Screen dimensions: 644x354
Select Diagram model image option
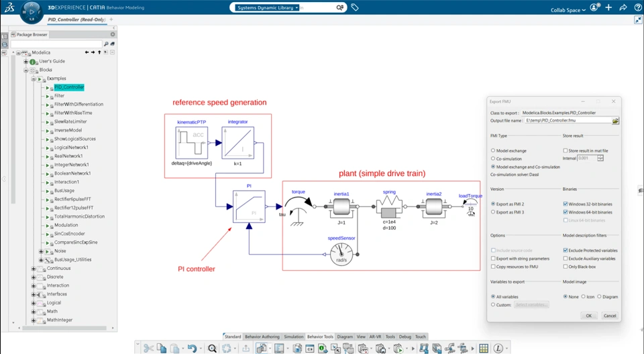(x=599, y=296)
